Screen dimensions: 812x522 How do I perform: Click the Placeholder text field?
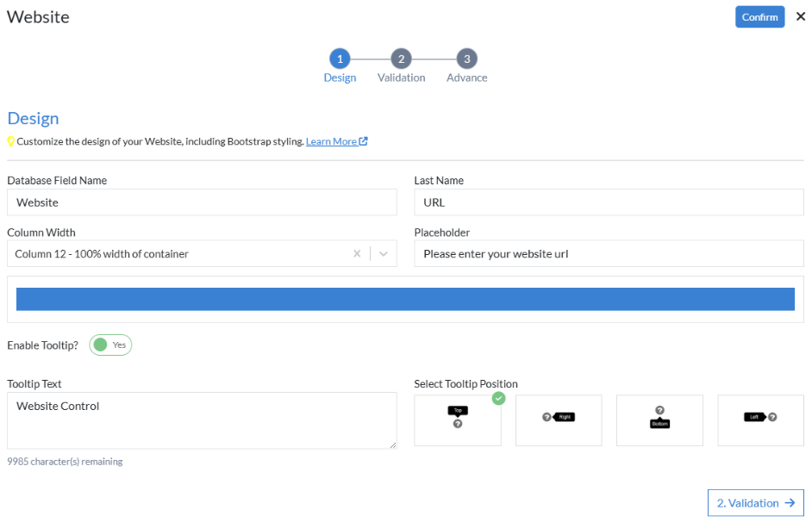(609, 254)
